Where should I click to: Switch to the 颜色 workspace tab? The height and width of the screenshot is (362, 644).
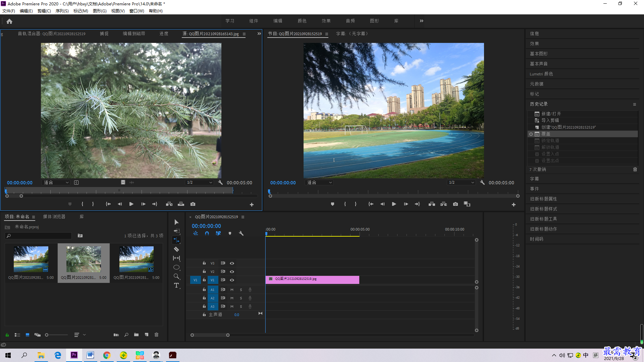coord(302,21)
